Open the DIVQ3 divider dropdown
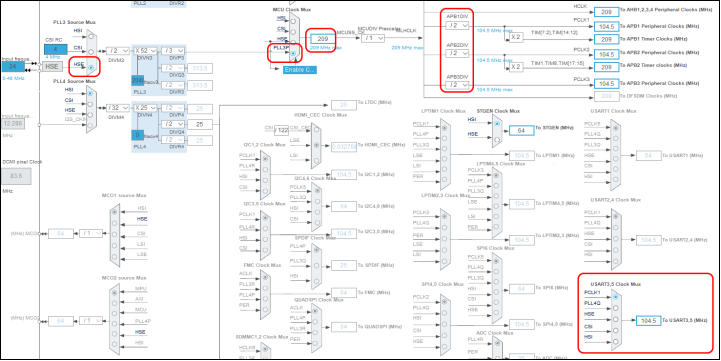The width and height of the screenshot is (721, 361). (172, 68)
